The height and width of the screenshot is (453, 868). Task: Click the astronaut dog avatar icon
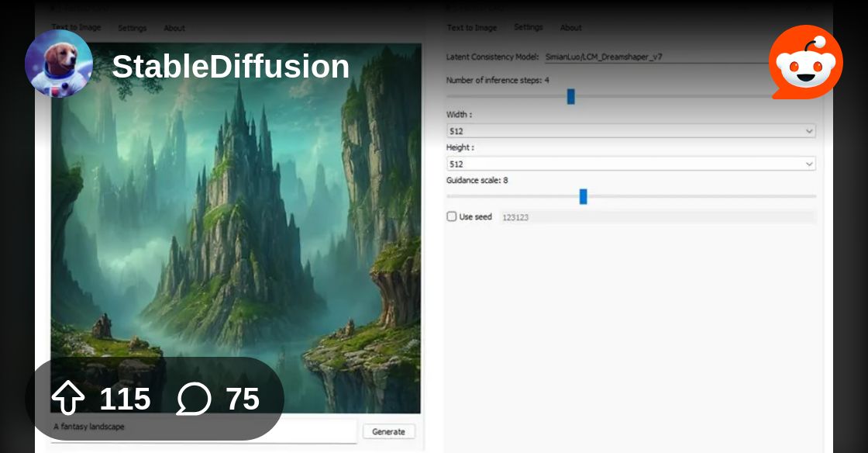tap(58, 63)
